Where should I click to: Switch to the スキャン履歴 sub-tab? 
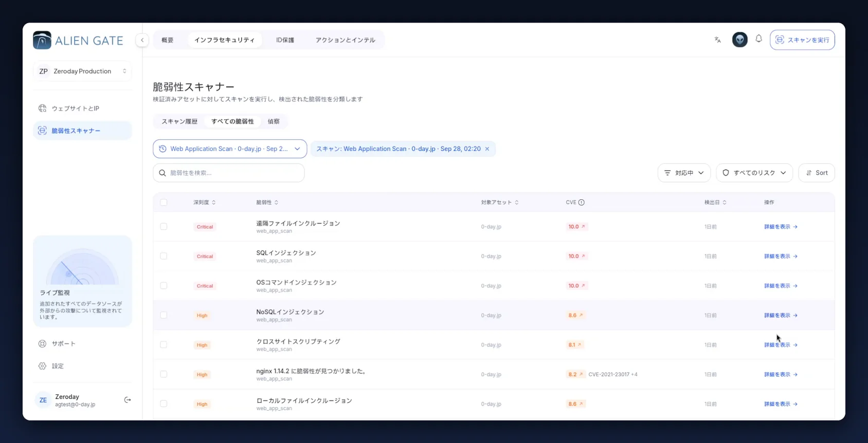pos(179,122)
